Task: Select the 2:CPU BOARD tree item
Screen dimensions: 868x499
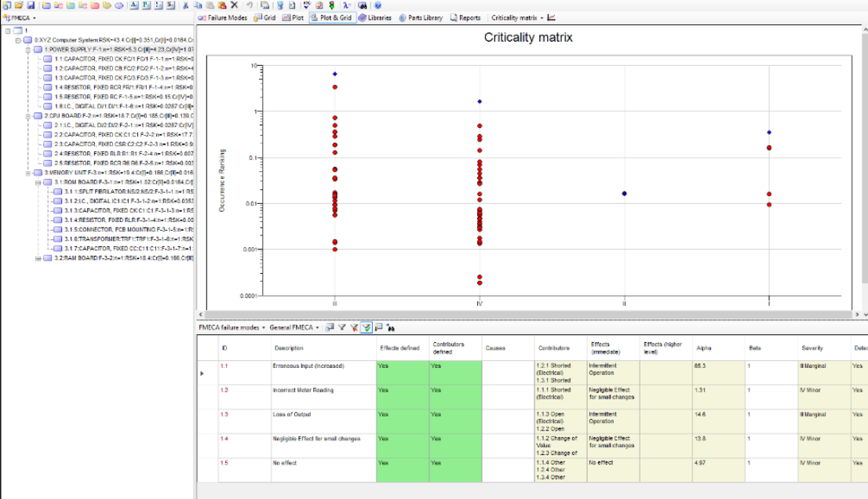Action: click(63, 115)
